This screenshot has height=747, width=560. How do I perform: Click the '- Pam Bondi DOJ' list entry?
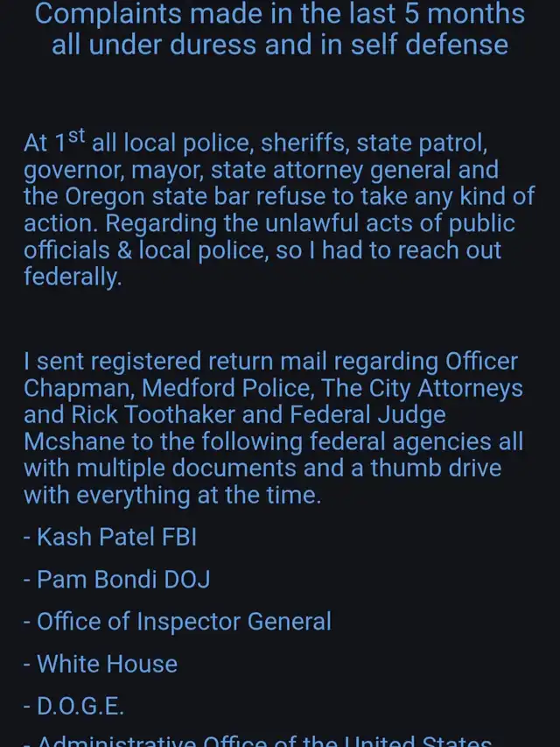[116, 580]
